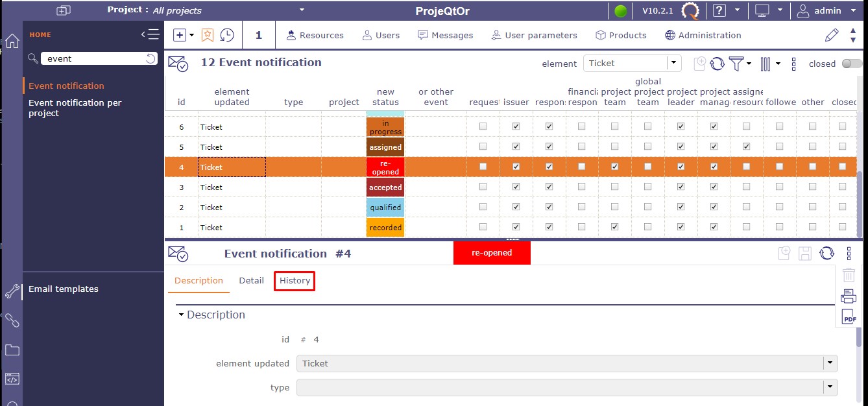Toggle issuer checkbox for row 6
868x406 pixels.
point(516,126)
